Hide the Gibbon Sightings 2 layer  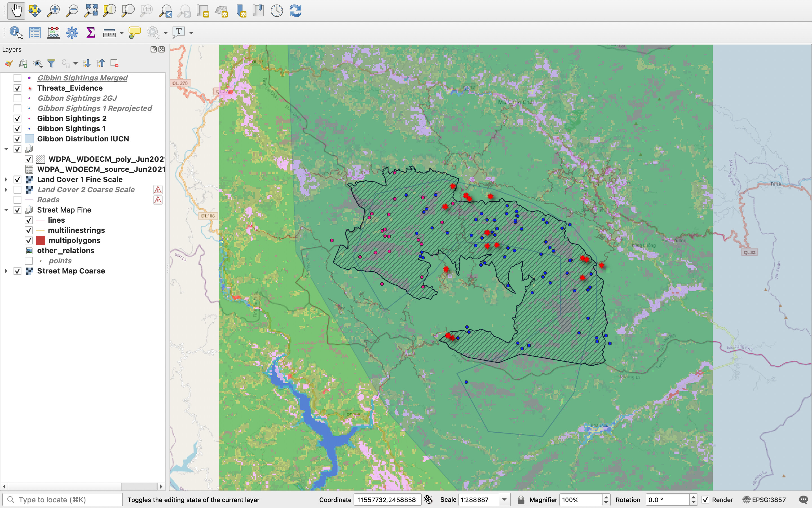(x=17, y=119)
